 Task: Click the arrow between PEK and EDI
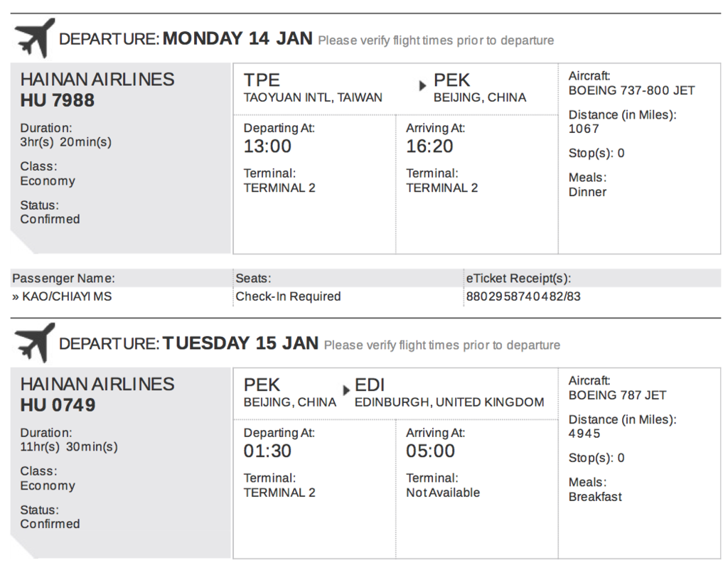pos(346,390)
